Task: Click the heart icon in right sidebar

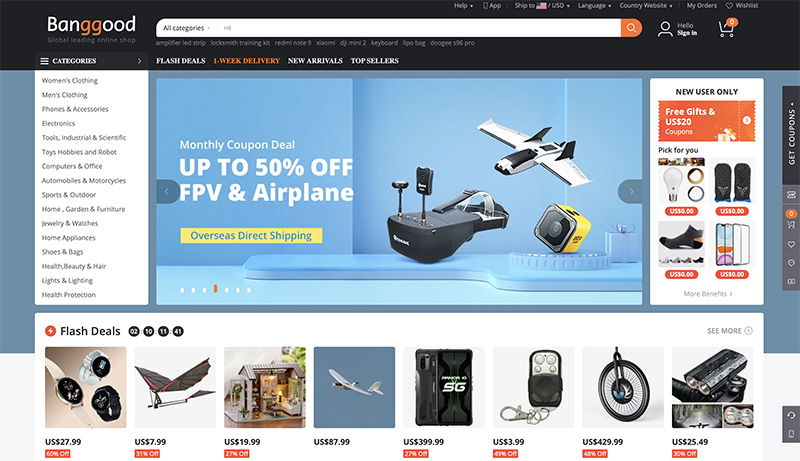Action: (x=791, y=245)
